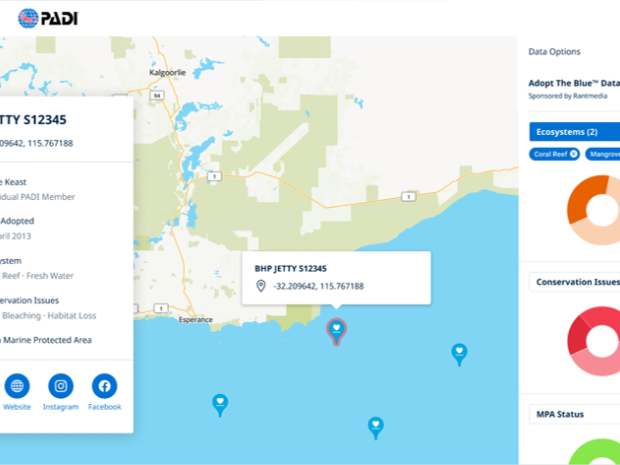The image size is (620, 465).
Task: Click the PADI globe logo
Action: tap(28, 19)
